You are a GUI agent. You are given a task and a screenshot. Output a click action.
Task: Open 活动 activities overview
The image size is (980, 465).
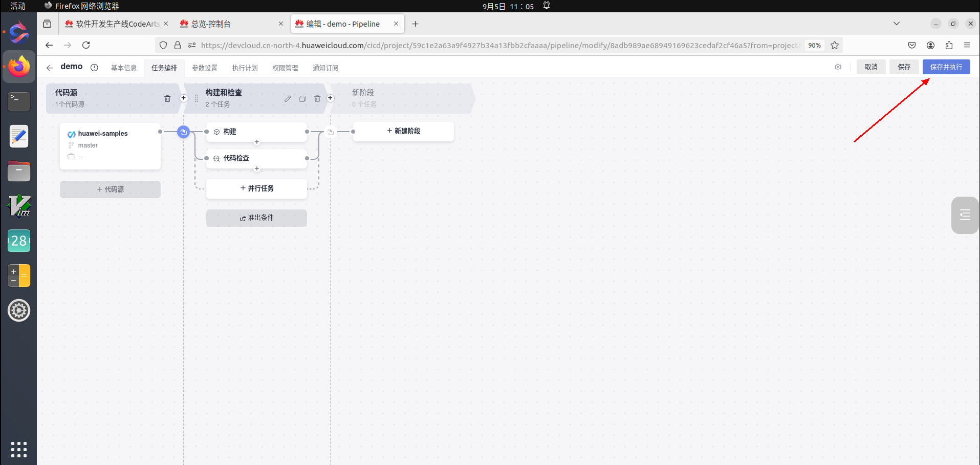(18, 6)
